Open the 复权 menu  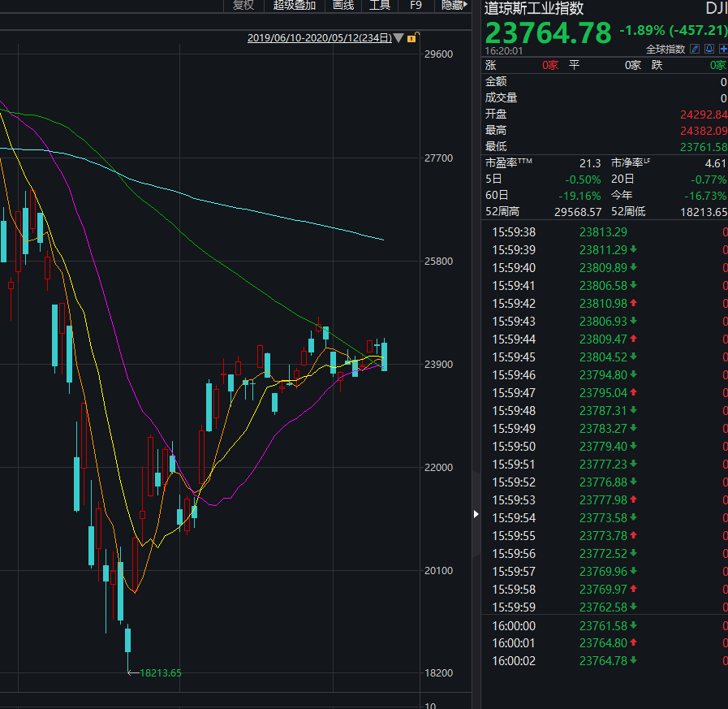(x=243, y=5)
